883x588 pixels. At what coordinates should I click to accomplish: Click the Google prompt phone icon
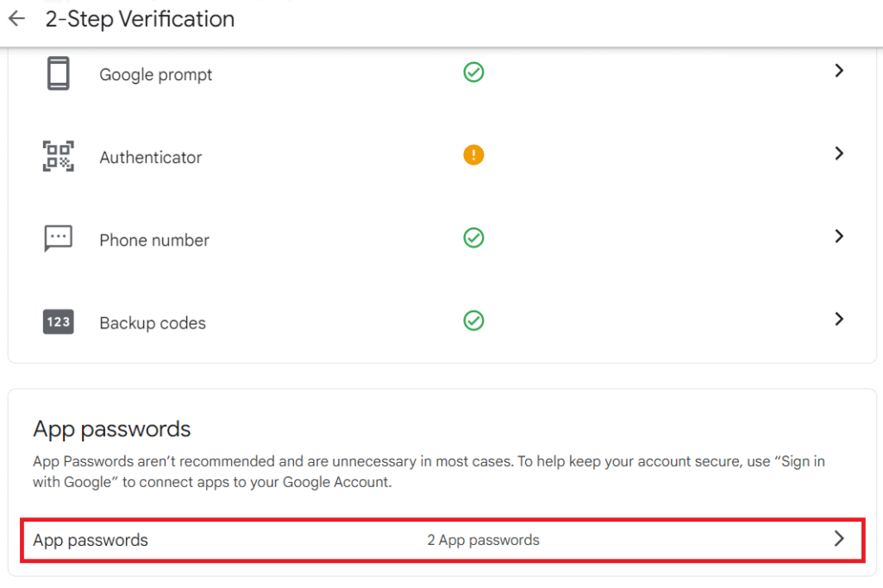pyautogui.click(x=58, y=73)
